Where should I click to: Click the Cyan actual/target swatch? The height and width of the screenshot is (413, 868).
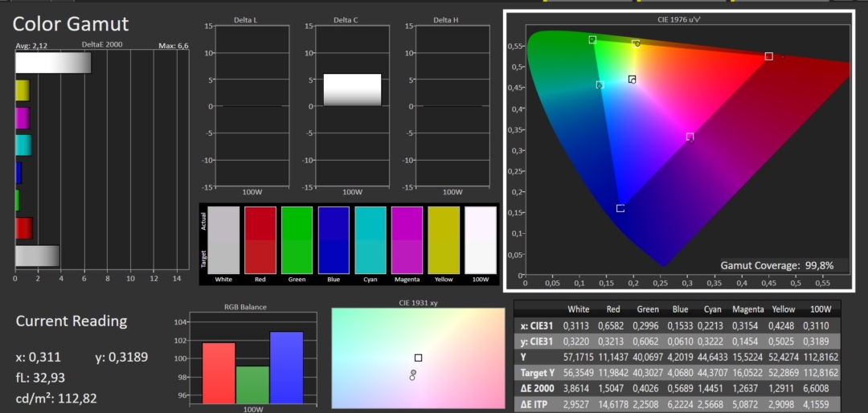coord(370,239)
